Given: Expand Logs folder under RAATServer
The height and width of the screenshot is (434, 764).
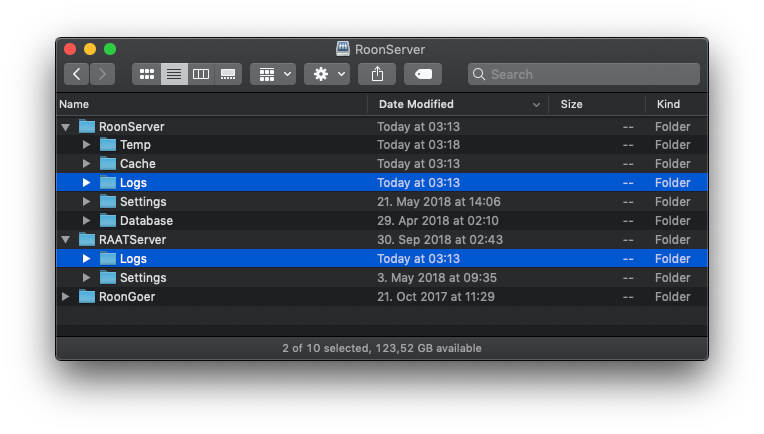Looking at the screenshot, I should [x=86, y=259].
